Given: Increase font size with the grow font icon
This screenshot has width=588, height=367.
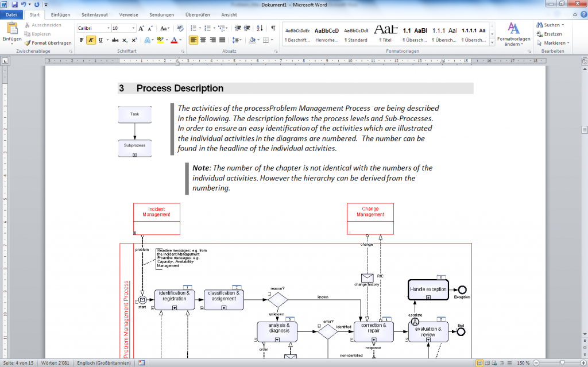Looking at the screenshot, I should 141,28.
